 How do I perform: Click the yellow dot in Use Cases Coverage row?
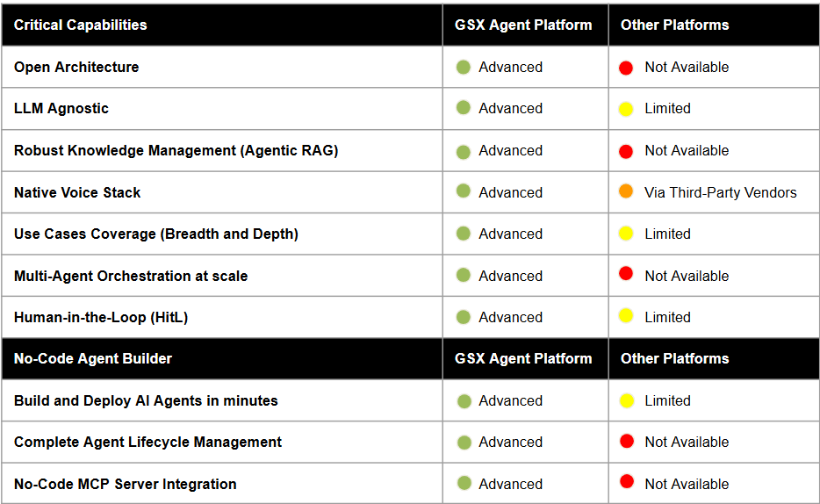(626, 234)
